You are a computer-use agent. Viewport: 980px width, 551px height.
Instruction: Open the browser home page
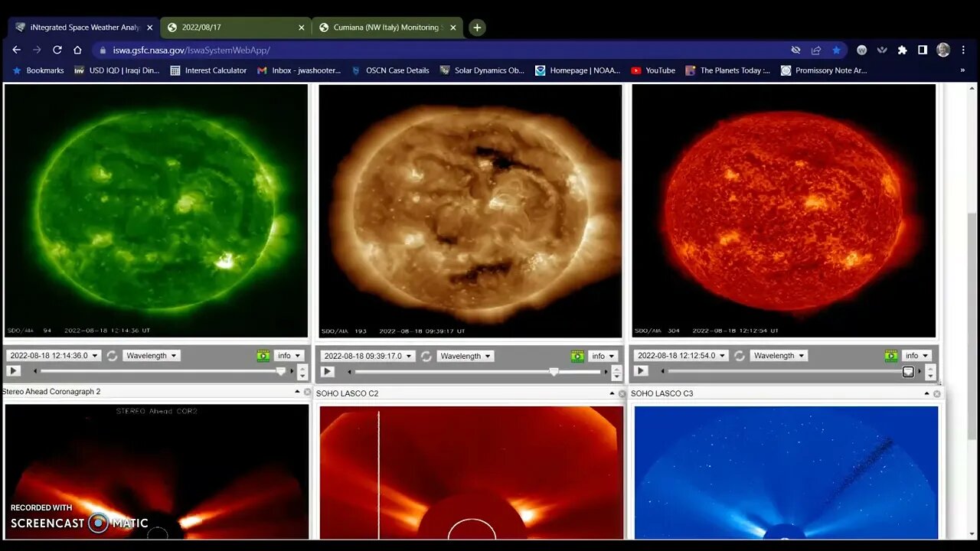pyautogui.click(x=77, y=50)
